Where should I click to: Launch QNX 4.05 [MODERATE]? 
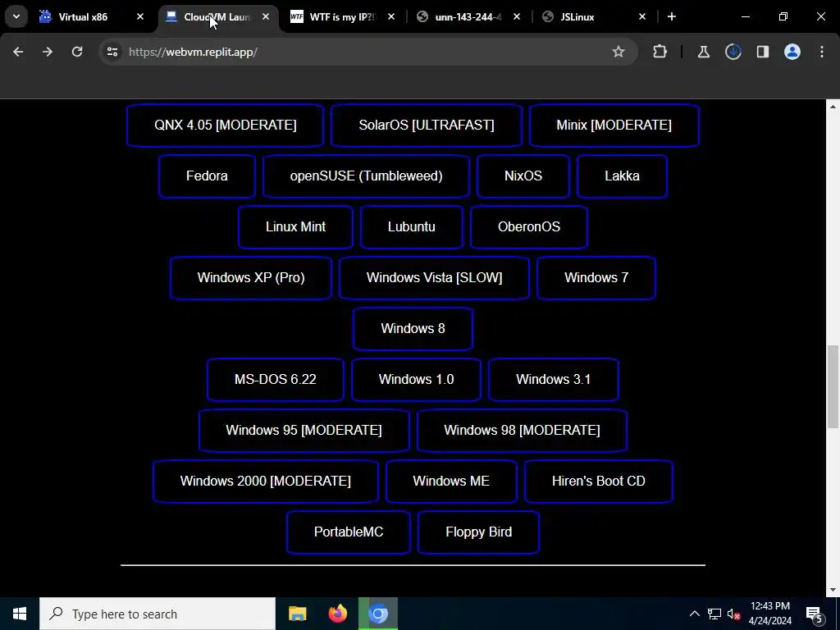226,126
